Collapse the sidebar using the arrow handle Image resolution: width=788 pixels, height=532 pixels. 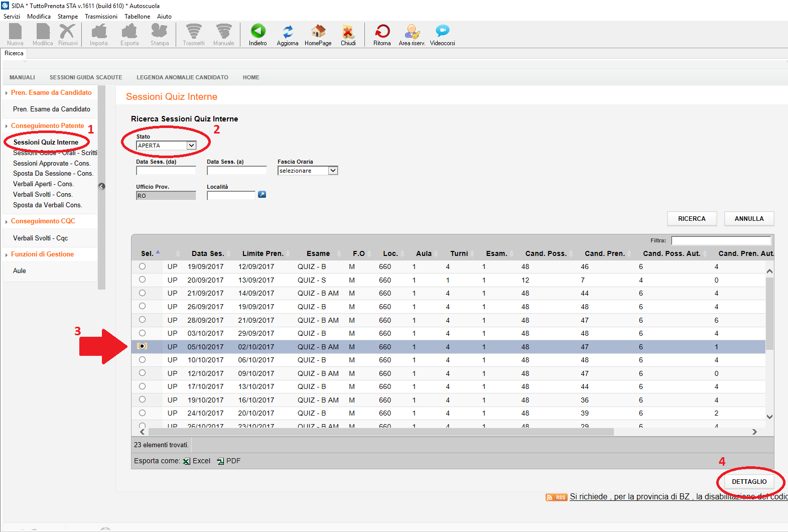click(x=102, y=186)
